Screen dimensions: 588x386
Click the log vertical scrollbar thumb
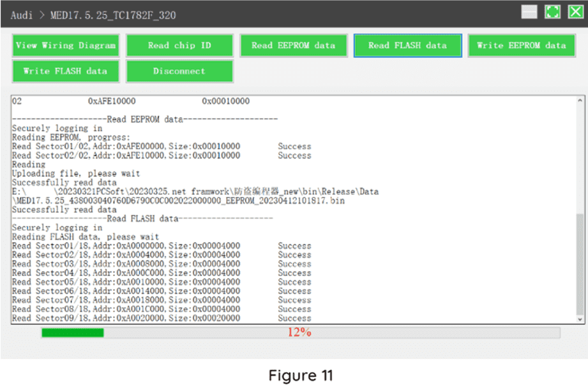(580, 265)
